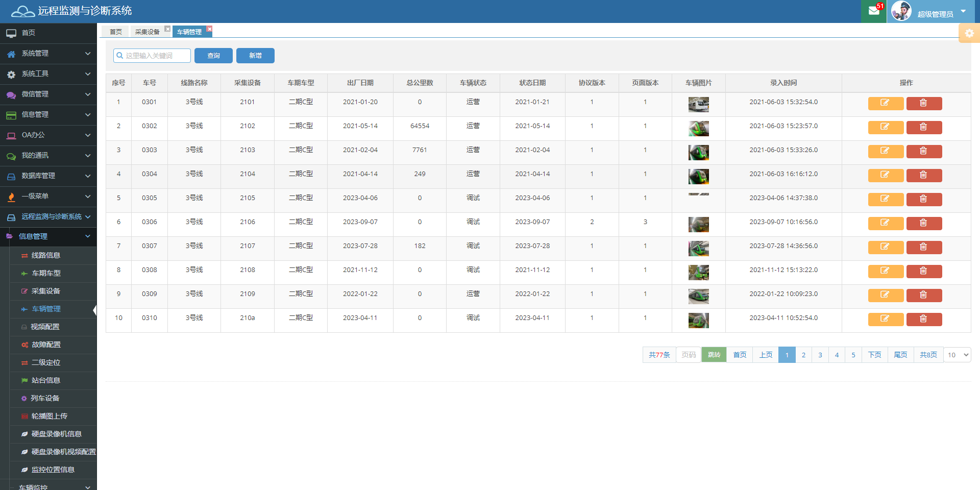The height and width of the screenshot is (490, 980).
Task: Click 尾页 last page link
Action: pos(900,355)
